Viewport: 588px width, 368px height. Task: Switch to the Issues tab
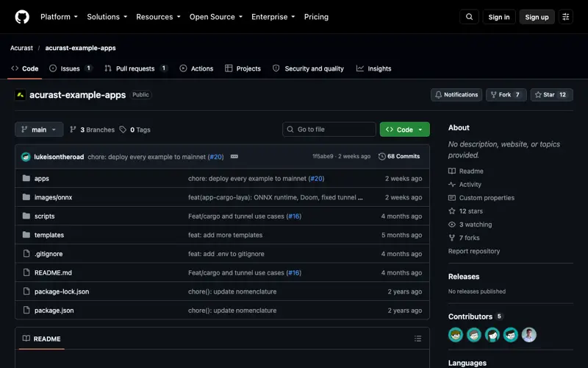click(x=71, y=68)
